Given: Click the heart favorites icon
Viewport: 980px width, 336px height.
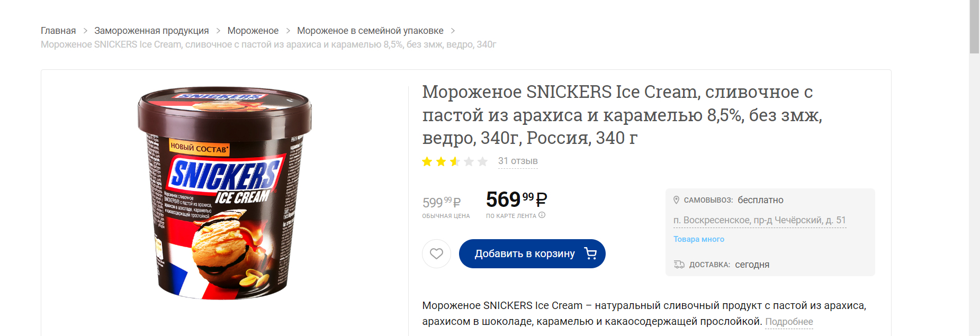Looking at the screenshot, I should click(x=436, y=254).
